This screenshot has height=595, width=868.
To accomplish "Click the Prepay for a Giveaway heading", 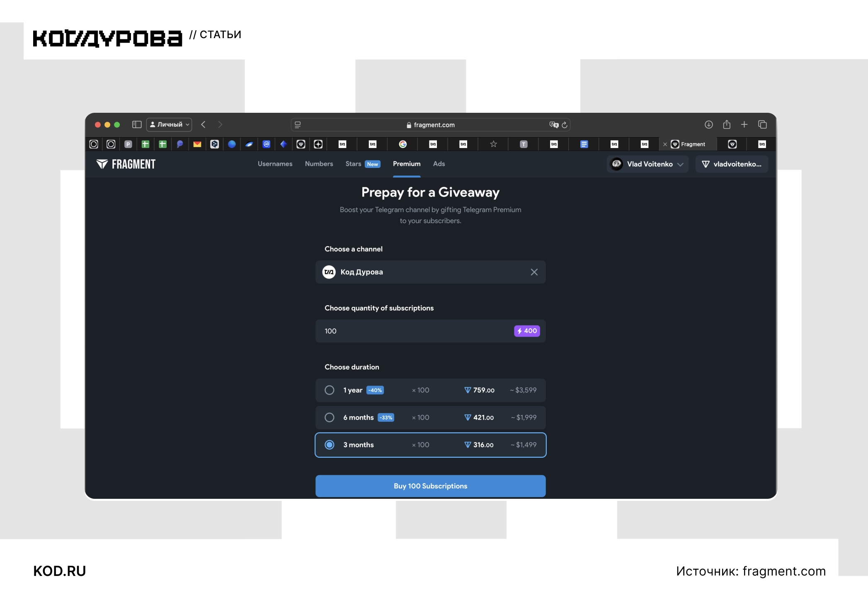I will [431, 192].
